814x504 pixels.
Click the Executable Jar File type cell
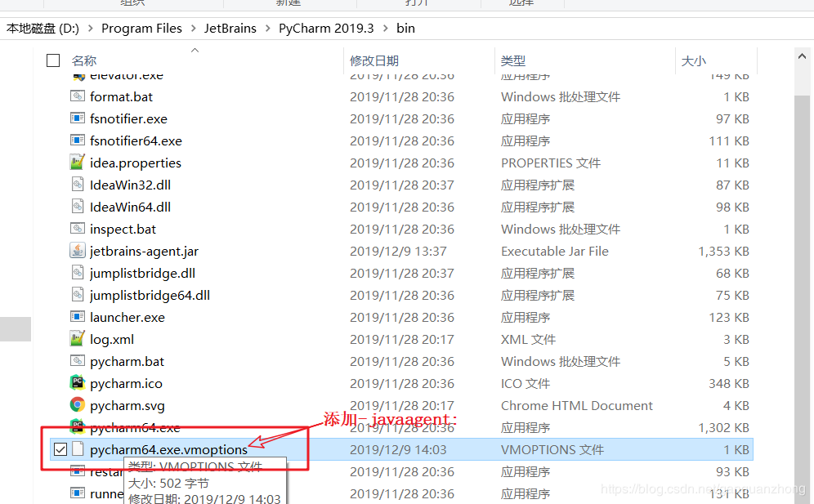pos(554,252)
